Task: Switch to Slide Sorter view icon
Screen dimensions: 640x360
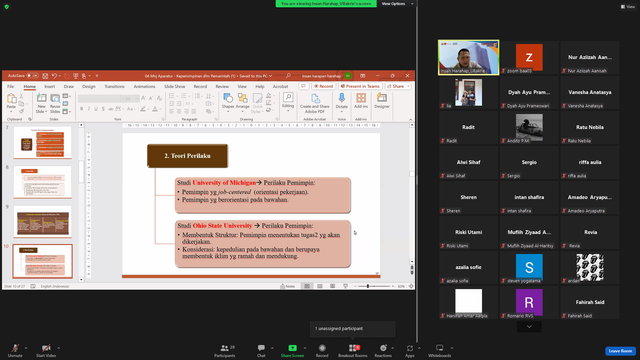Action: point(320,286)
